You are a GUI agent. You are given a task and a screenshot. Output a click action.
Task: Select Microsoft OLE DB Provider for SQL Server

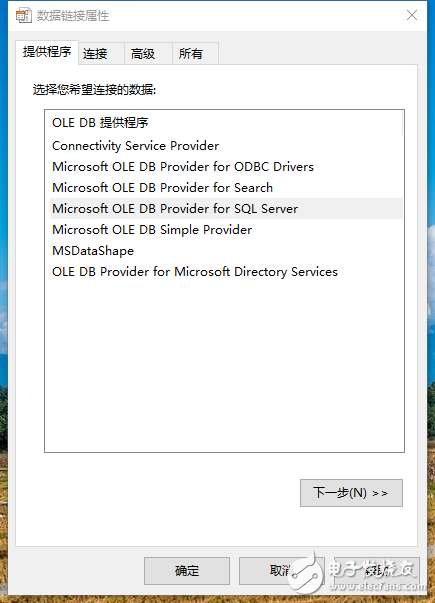[x=226, y=208]
